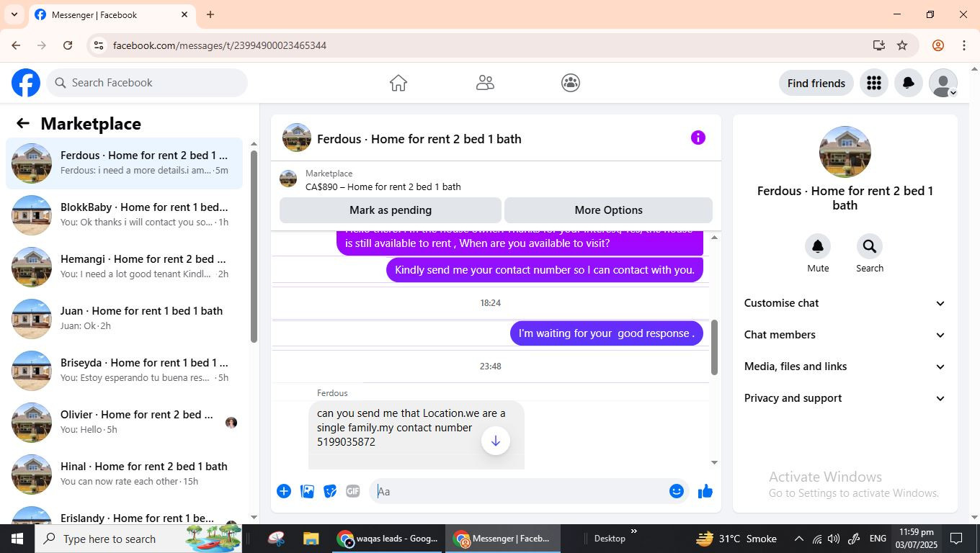Click the Mark as pending button
This screenshot has width=980, height=553.
pyautogui.click(x=391, y=210)
